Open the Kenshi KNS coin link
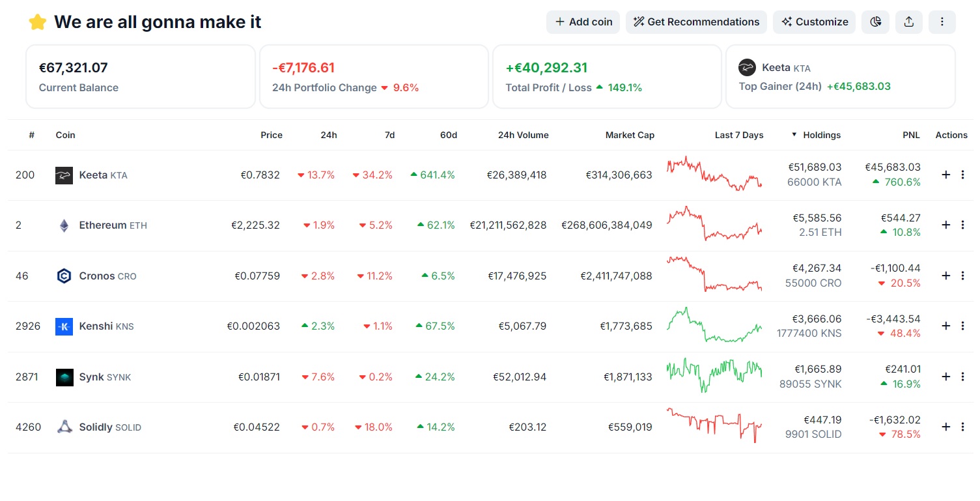The width and height of the screenshot is (980, 501). 106,326
